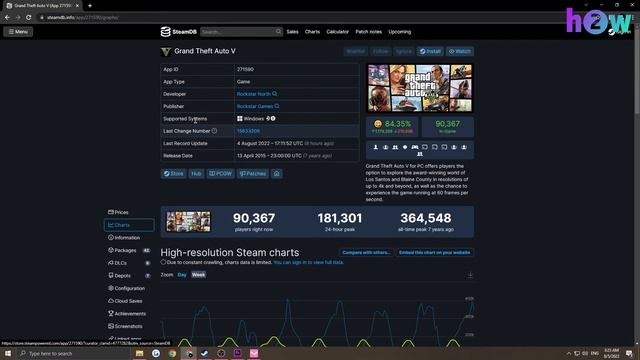The width and height of the screenshot is (640, 360).
Task: Click Compare with others button
Action: (366, 253)
